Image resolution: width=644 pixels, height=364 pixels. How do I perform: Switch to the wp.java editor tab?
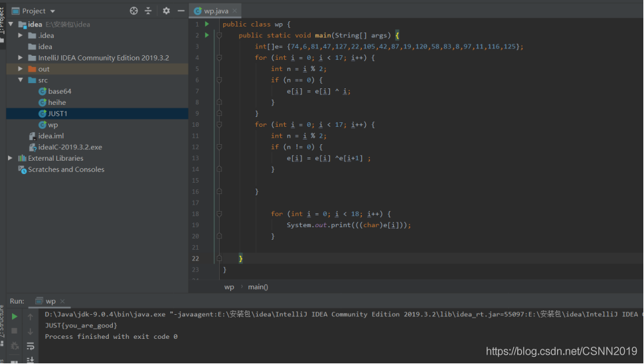[x=212, y=11]
